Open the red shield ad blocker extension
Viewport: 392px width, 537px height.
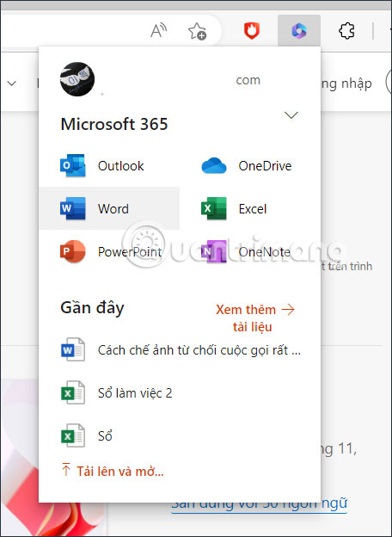tap(252, 31)
